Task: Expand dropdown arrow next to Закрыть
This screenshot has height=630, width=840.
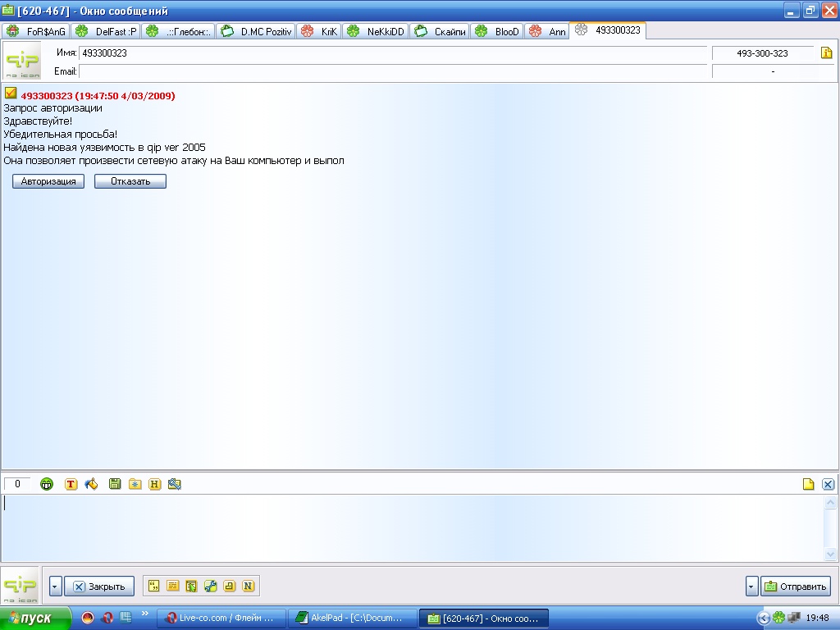Action: 55,586
